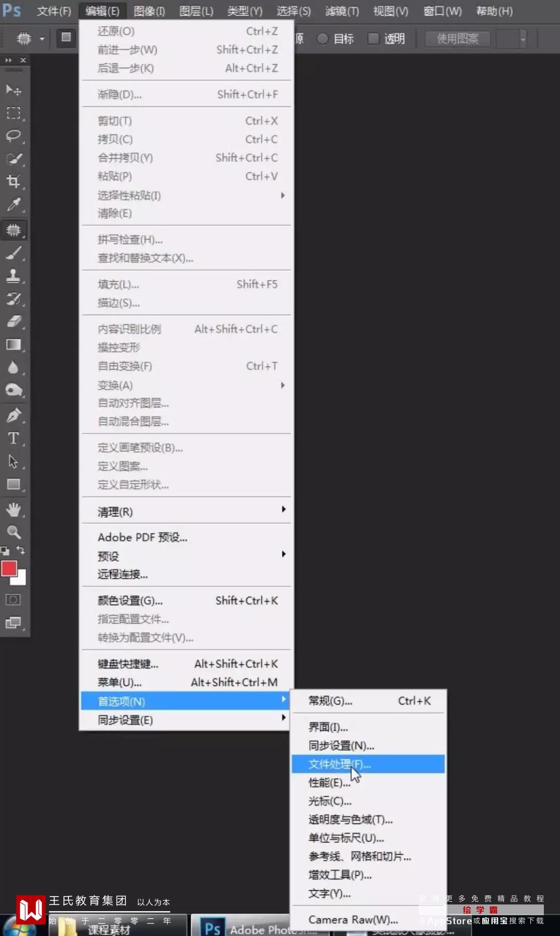Open Camera Raw(W) preferences

[368, 919]
